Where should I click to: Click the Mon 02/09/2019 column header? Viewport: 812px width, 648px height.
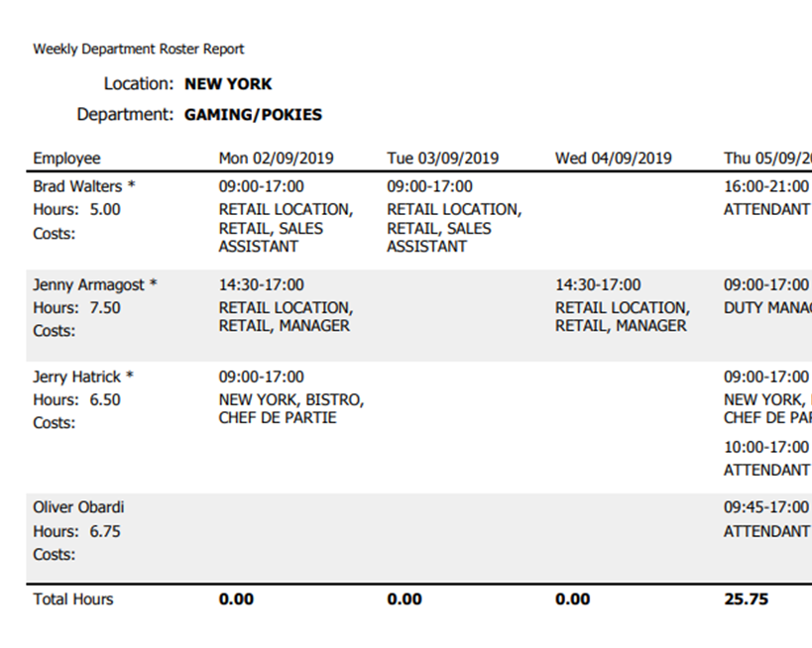click(276, 159)
